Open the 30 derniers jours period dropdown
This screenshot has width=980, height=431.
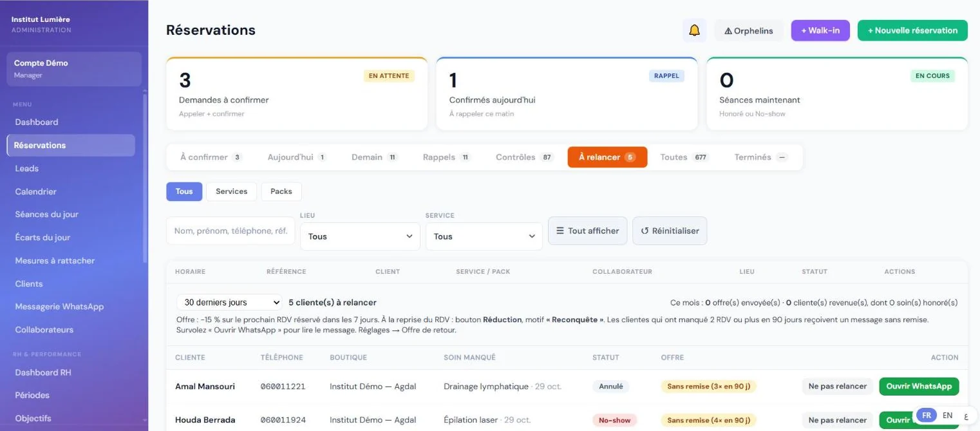click(x=229, y=302)
